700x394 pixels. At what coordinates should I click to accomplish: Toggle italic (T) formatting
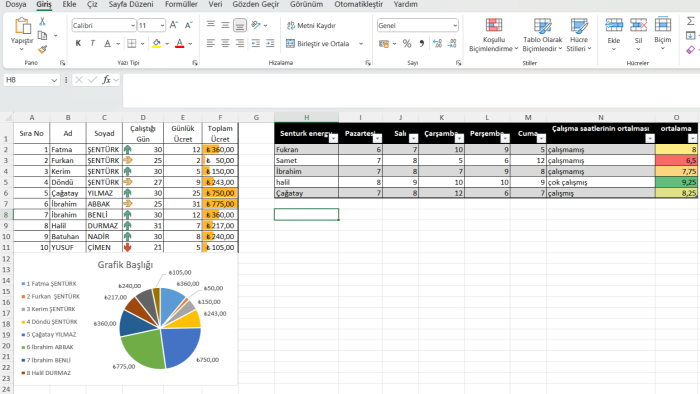click(92, 43)
